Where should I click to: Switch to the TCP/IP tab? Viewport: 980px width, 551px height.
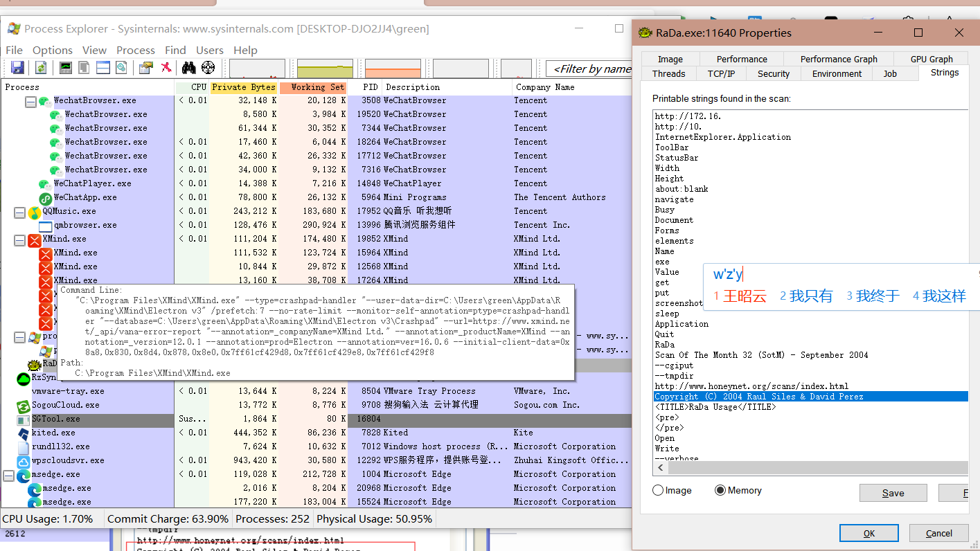721,73
